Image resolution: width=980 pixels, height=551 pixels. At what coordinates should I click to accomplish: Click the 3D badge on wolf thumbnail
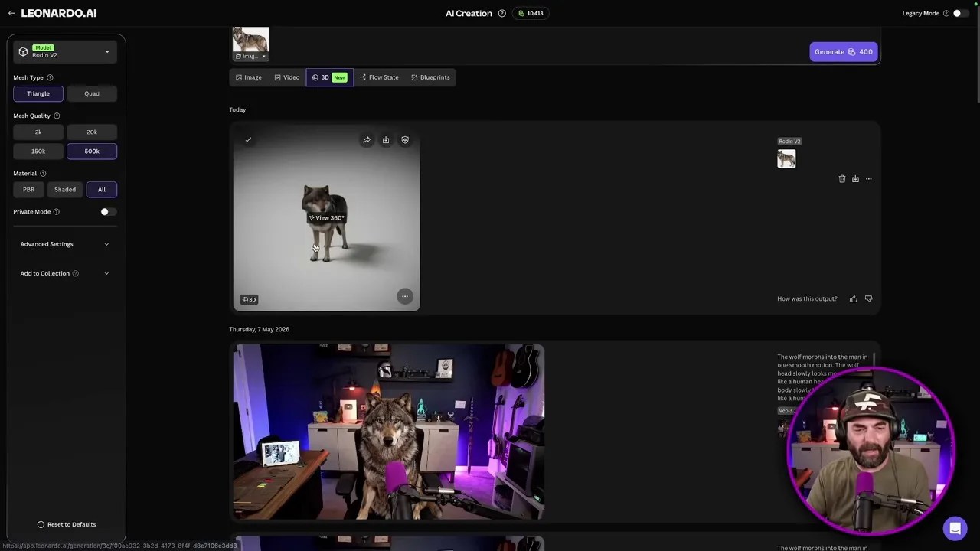coord(250,299)
